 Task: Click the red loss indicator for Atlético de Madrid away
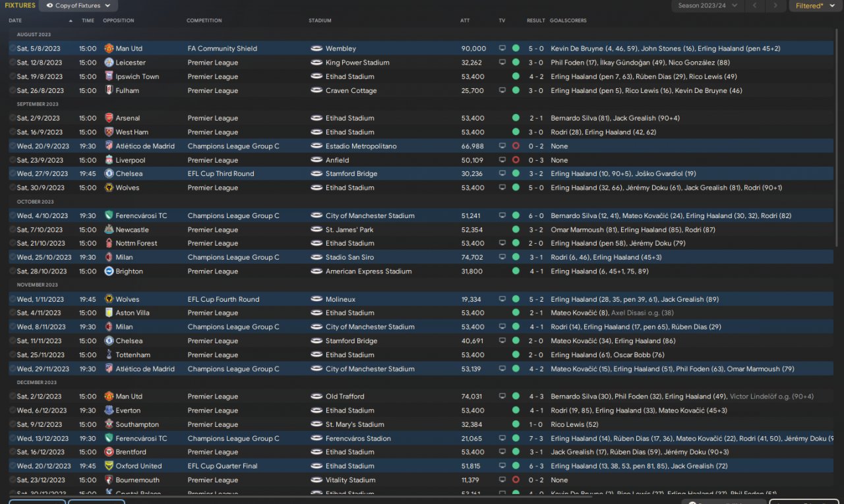click(x=516, y=146)
